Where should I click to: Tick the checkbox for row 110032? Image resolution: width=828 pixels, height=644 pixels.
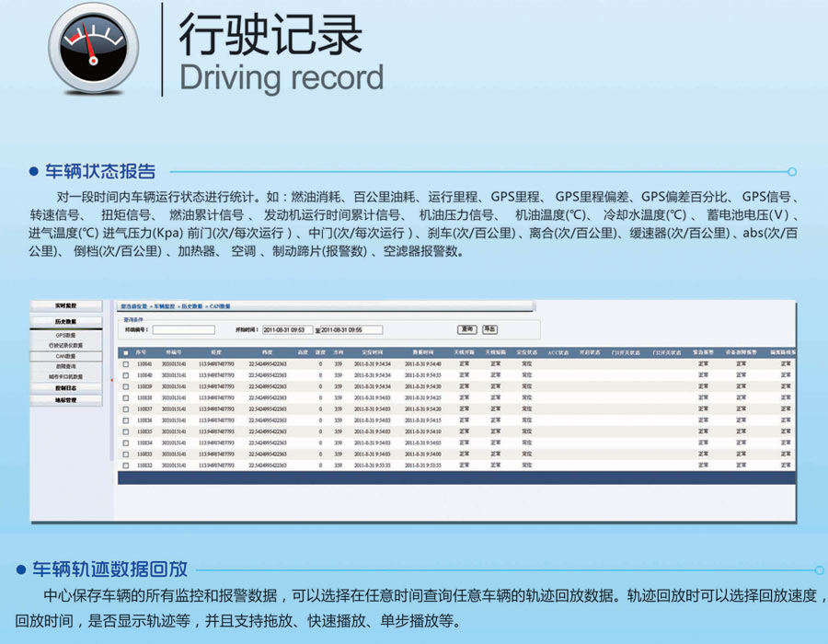coord(125,466)
